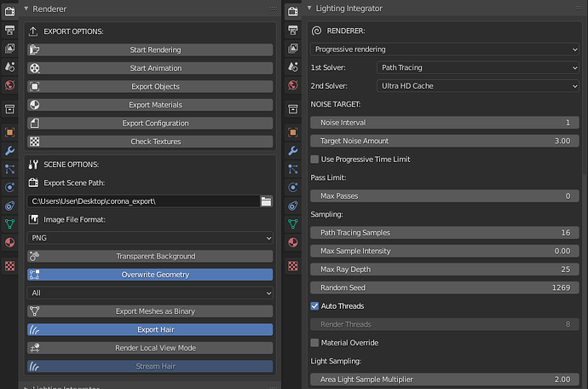Open Physics tab in left panel
The width and height of the screenshot is (588, 389).
[9, 188]
